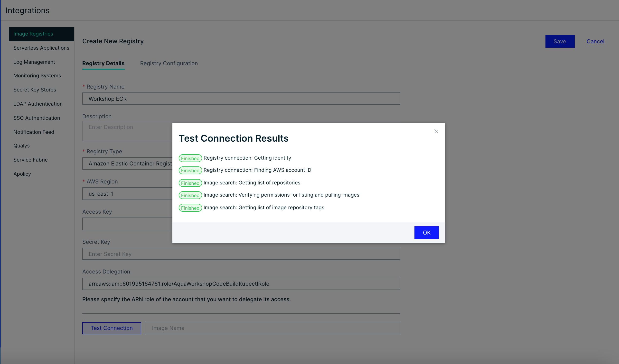This screenshot has width=619, height=364.
Task: Go to Secret Key Stores integration
Action: click(35, 90)
